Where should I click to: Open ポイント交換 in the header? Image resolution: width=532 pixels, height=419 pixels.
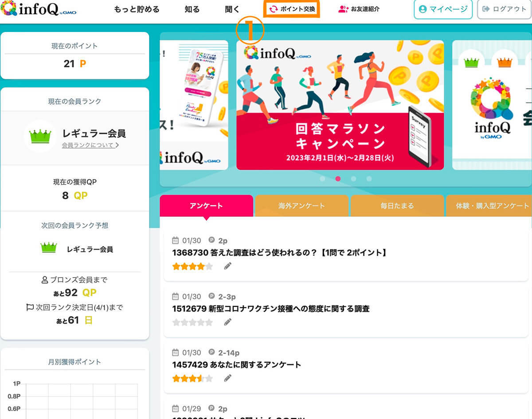pos(292,9)
